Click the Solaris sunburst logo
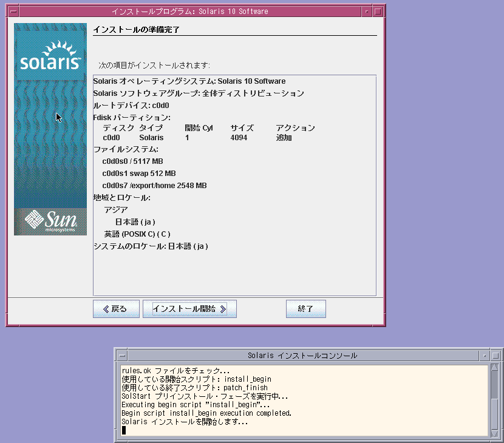 click(50, 56)
